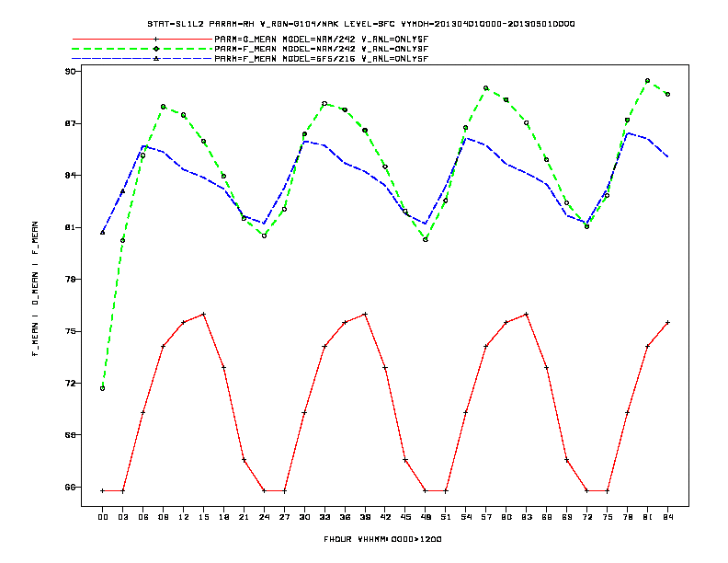Image resolution: width=728 pixels, height=563 pixels.
Task: Click forecast hour 03 on the horizontal axis
Action: point(122,517)
